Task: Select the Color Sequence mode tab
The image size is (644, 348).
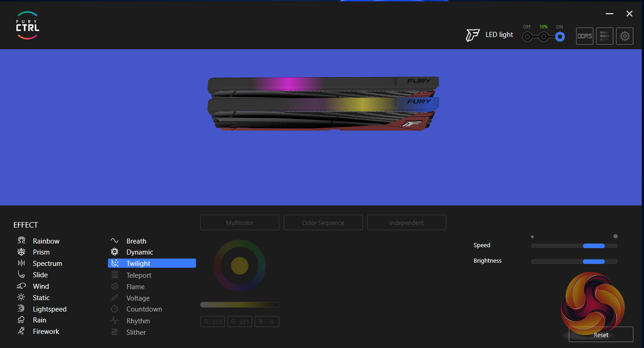Action: coord(323,223)
